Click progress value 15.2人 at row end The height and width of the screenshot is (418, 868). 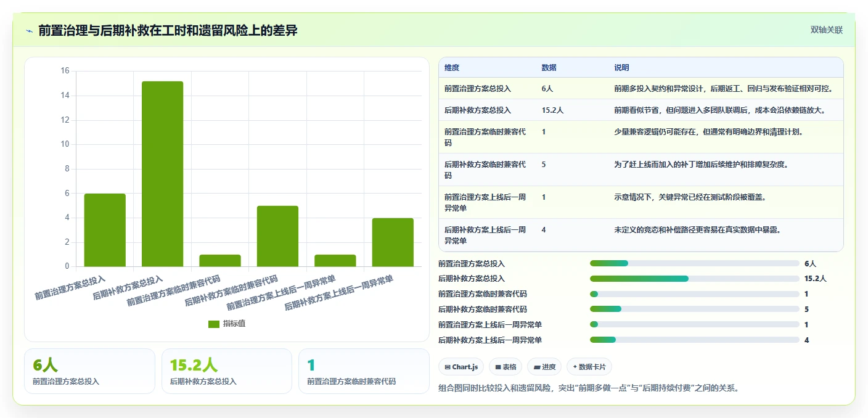click(815, 279)
